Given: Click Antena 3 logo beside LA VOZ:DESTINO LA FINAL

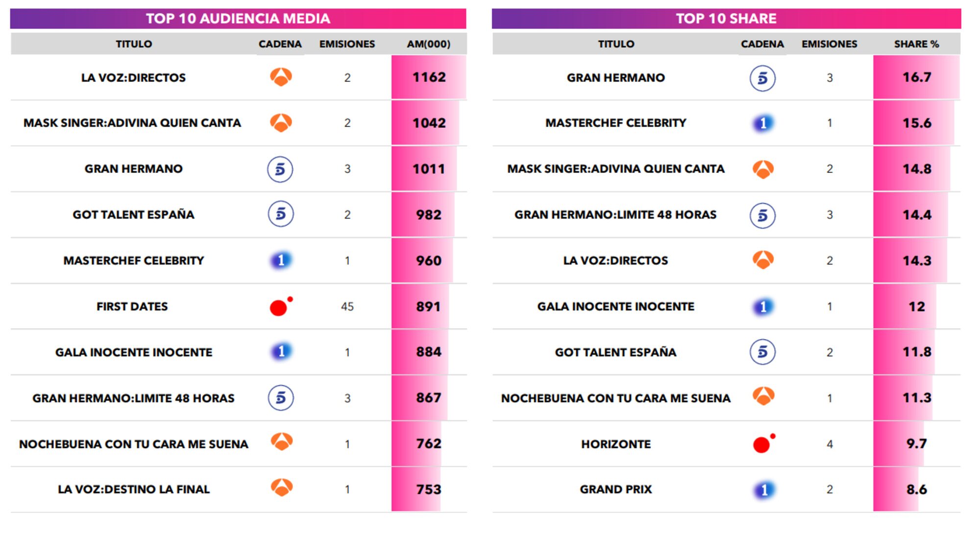Looking at the screenshot, I should click(281, 488).
